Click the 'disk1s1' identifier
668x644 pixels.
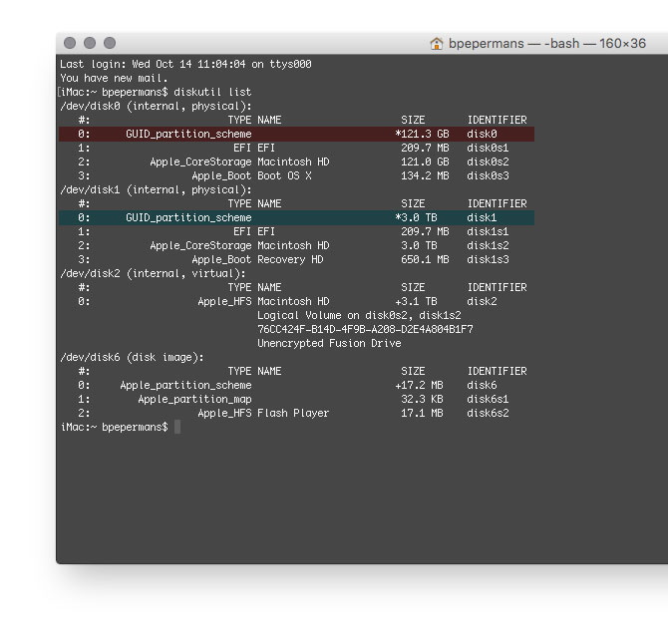tap(488, 231)
